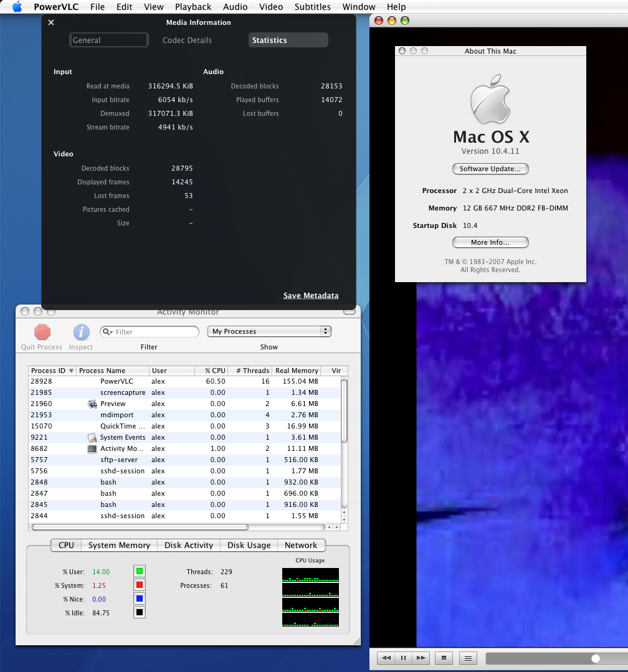The image size is (628, 672).
Task: Switch to the General tab
Action: [x=109, y=40]
